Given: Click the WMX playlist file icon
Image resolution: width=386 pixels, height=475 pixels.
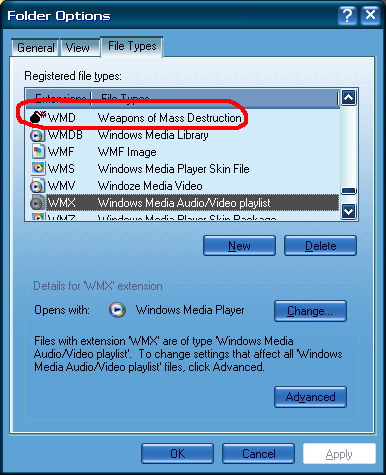Looking at the screenshot, I should (37, 203).
